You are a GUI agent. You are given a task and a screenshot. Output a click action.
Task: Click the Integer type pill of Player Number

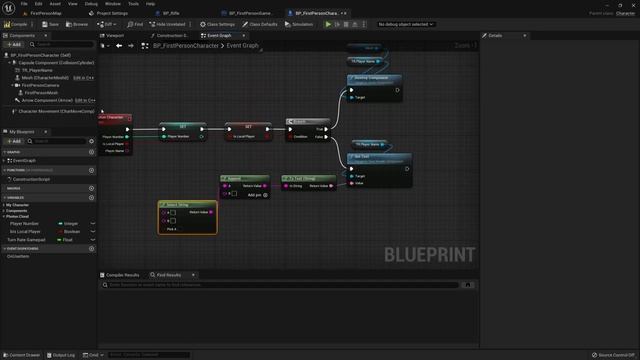coord(68,224)
